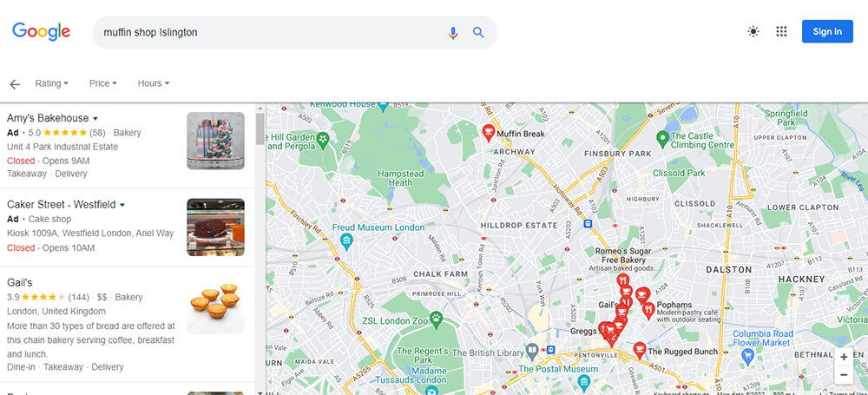Click "Kiosk 1009A, Westfield London, Ariel Way"
The width and height of the screenshot is (868, 395).
coord(90,234)
